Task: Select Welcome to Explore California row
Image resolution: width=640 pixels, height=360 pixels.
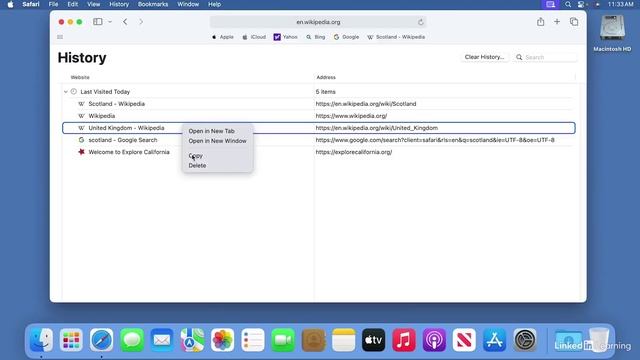Action: (x=318, y=152)
